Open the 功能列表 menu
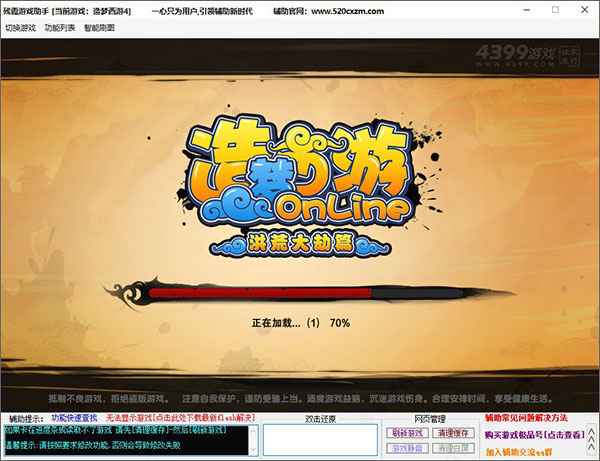 click(x=60, y=28)
